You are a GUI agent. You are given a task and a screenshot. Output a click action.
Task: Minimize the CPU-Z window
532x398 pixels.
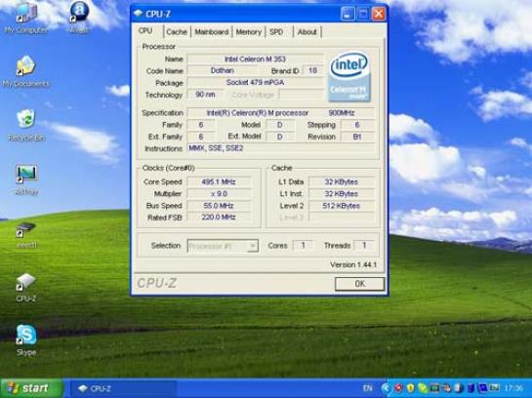click(x=348, y=14)
